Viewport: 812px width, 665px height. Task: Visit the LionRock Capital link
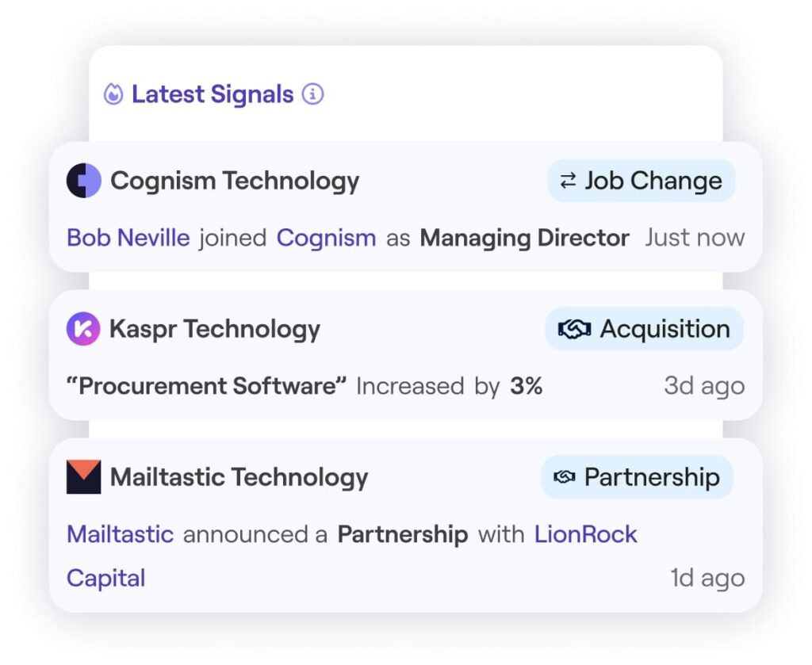click(585, 534)
